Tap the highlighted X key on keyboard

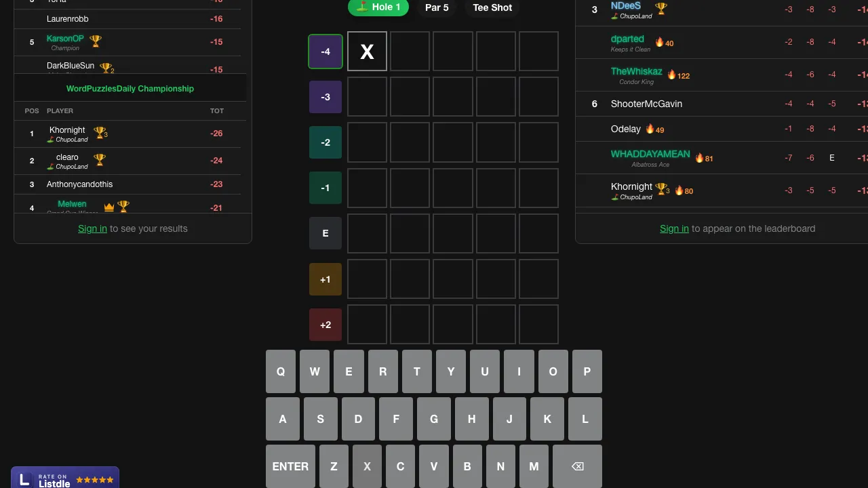(x=367, y=466)
